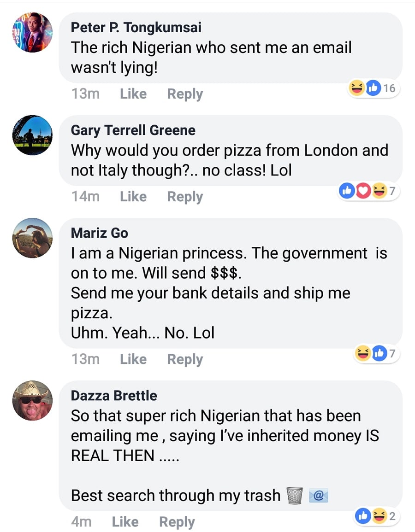This screenshot has height=532, width=415.
Task: View the 7 reactions on Mariz Go's comment
Action: [x=375, y=354]
